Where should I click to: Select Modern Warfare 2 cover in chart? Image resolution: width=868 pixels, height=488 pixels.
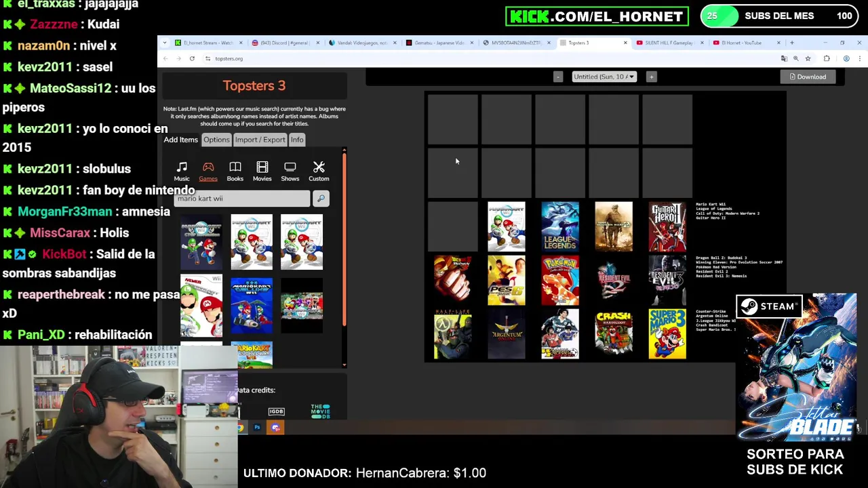coord(614,226)
